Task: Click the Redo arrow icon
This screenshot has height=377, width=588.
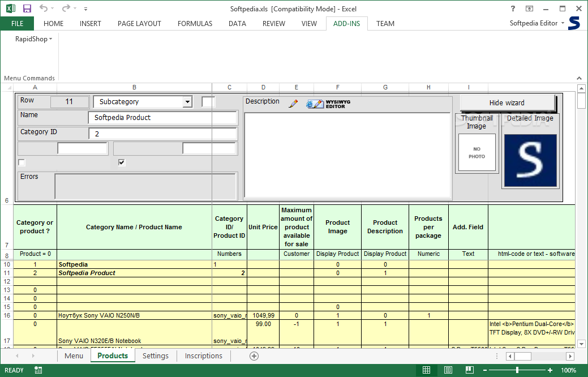Action: (x=66, y=8)
